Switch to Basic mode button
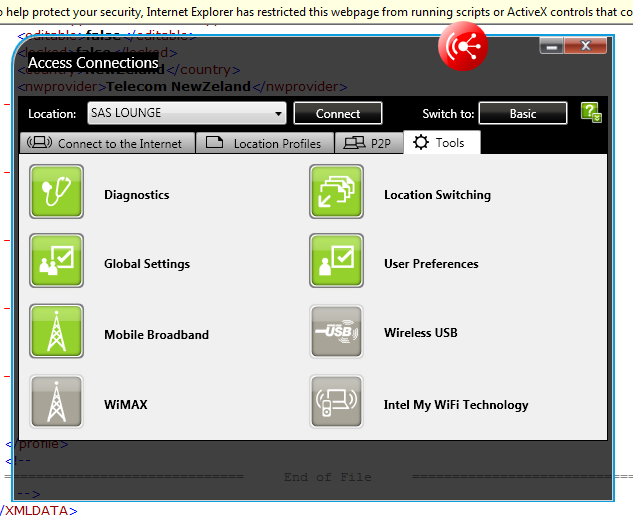 coord(523,113)
